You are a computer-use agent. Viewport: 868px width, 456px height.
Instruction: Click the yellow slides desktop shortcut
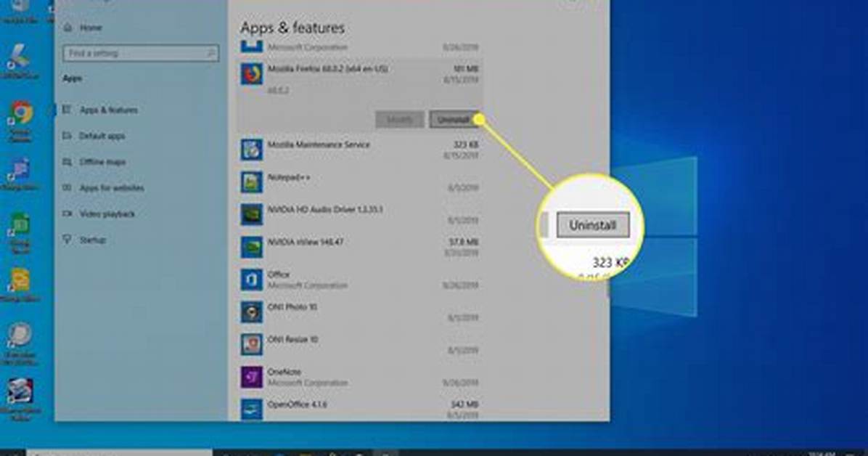click(20, 285)
